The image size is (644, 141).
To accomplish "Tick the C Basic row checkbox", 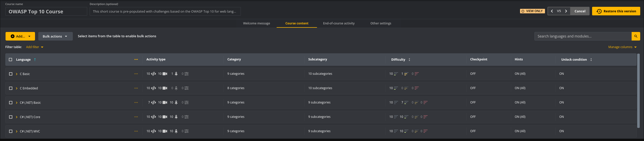I will [11, 74].
